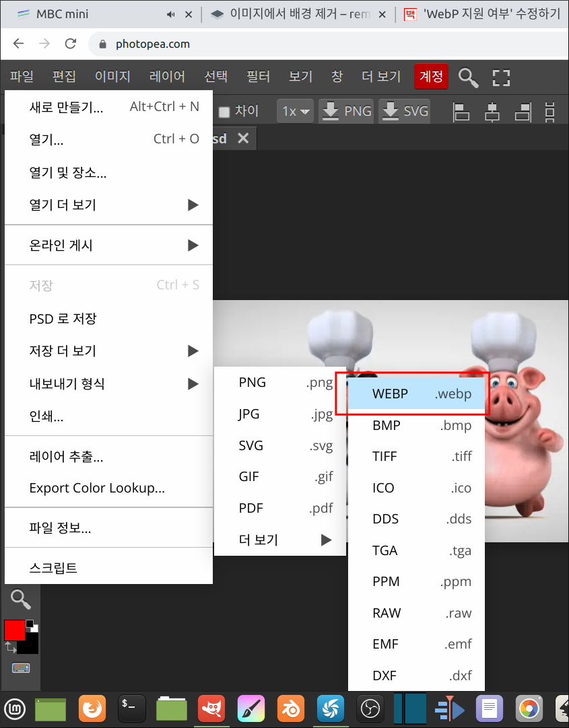Close the psd document tab
Image resolution: width=569 pixels, height=728 pixels.
pos(243,138)
